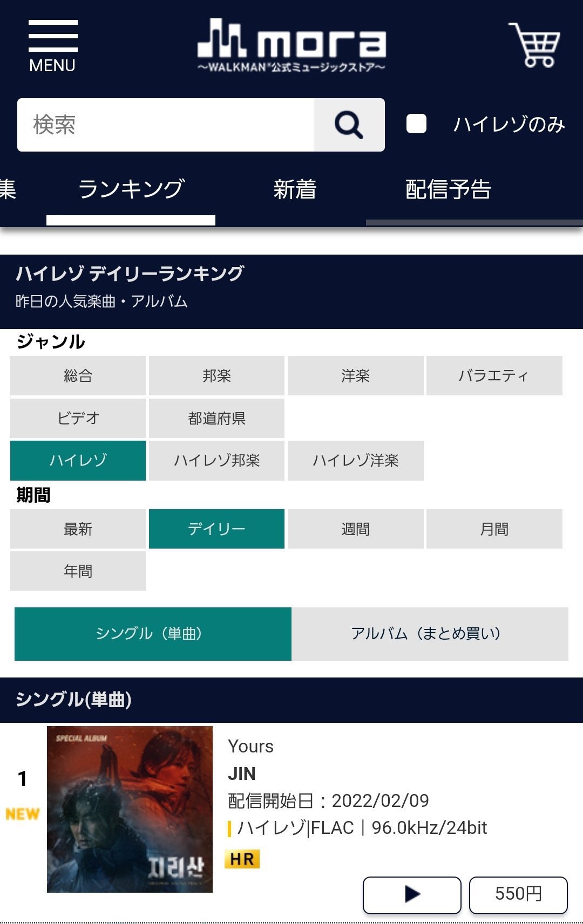Click the ハイレゾ|FLAC｜96.0kHz/24bit text

pyautogui.click(x=362, y=828)
